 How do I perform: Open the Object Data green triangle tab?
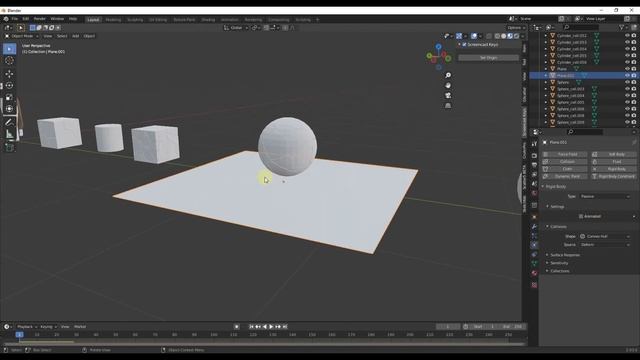coord(534,264)
